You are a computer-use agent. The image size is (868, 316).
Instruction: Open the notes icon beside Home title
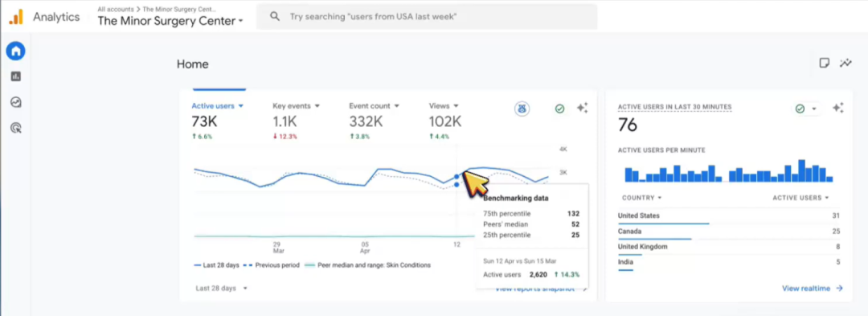(x=825, y=63)
